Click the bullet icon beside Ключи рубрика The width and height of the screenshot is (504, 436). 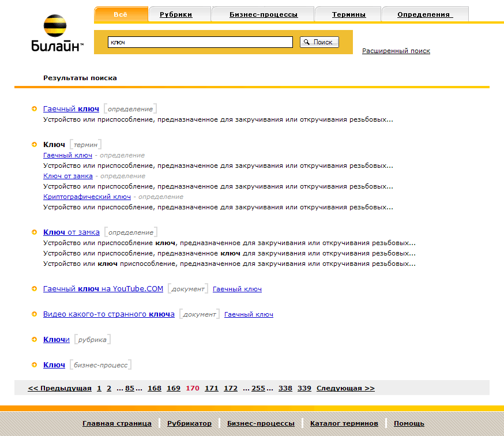[x=34, y=340]
